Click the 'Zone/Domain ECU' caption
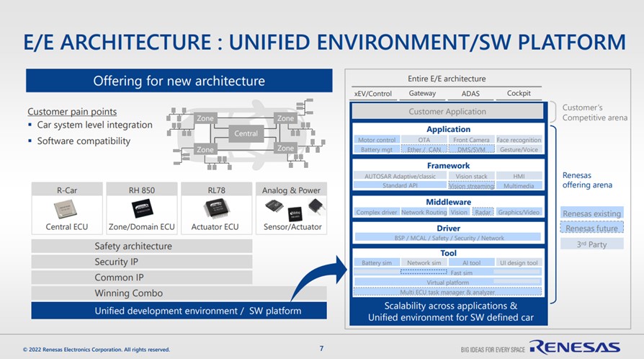This screenshot has width=644, height=359. [x=142, y=226]
